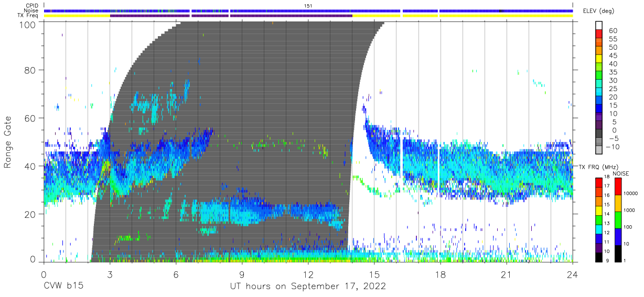This screenshot has height=297, width=644.
Task: Pick the yellow 40–45 swatch on ELEV colorbar
Action: coord(600,60)
